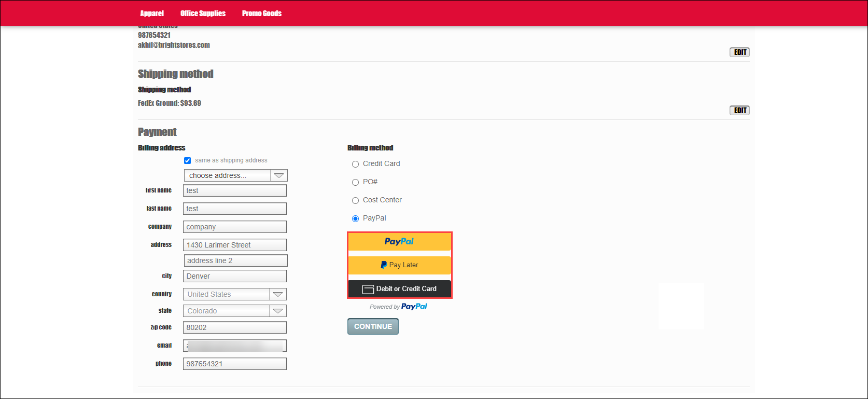Click the phone number field
This screenshot has height=399, width=868.
coord(235,364)
